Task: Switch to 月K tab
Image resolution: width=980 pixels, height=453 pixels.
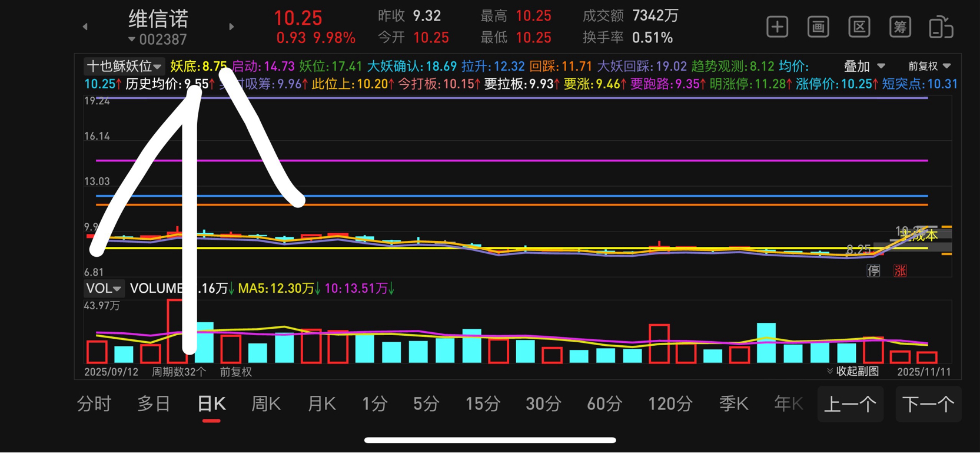Action: click(x=322, y=404)
